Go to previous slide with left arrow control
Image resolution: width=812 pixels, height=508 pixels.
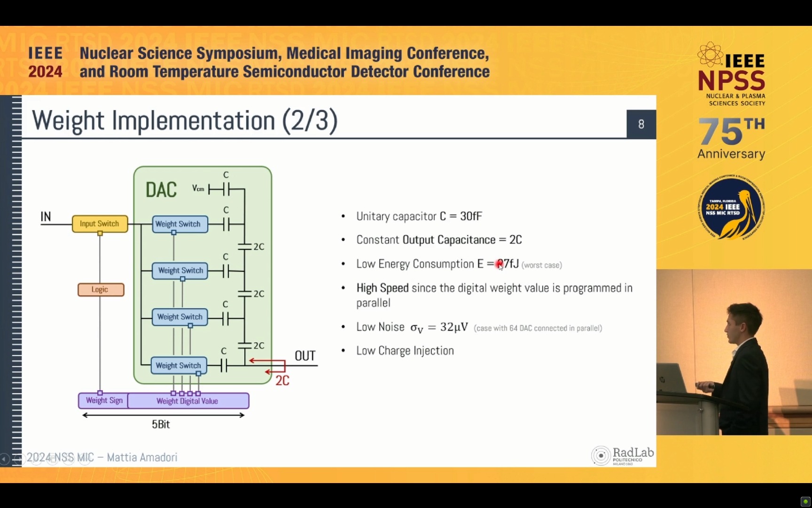5,459
